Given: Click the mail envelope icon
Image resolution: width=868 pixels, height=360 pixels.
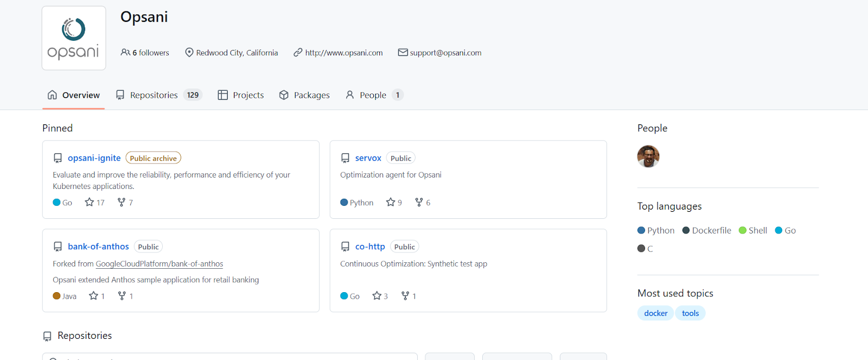Looking at the screenshot, I should (403, 53).
